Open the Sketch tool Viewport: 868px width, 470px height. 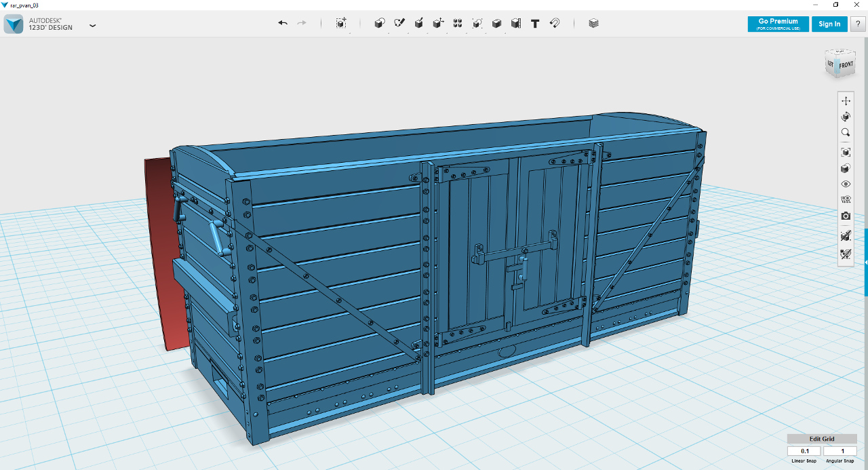pyautogui.click(x=399, y=23)
